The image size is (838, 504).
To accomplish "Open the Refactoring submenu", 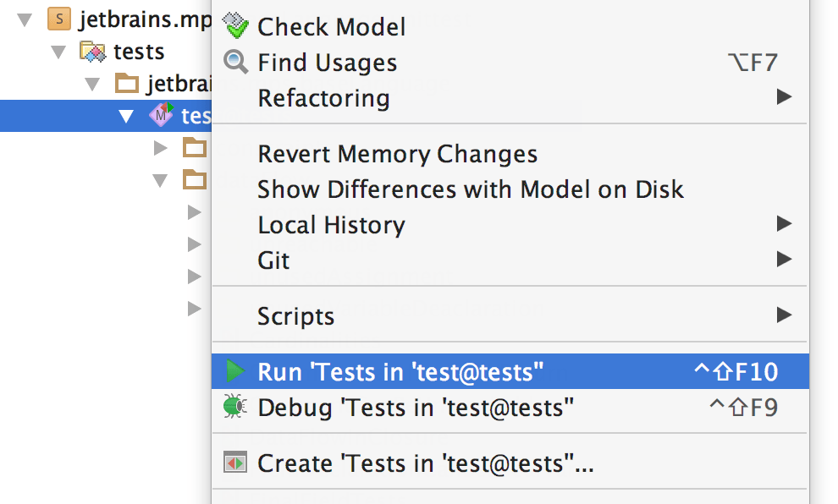I will click(323, 98).
